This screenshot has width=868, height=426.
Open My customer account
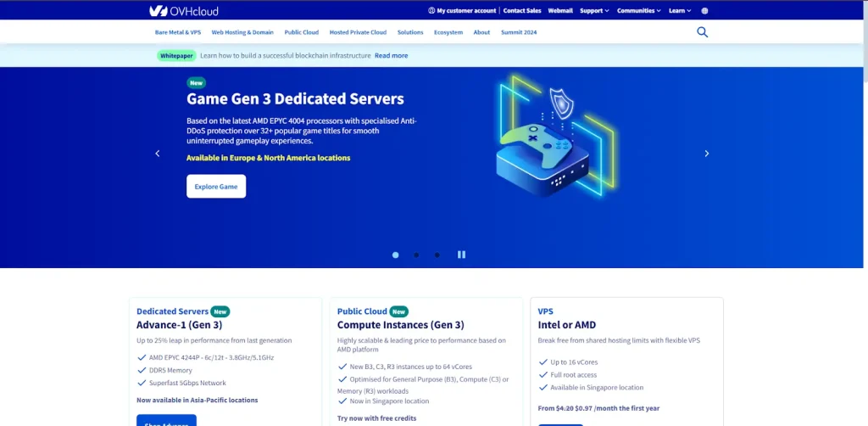coord(462,10)
